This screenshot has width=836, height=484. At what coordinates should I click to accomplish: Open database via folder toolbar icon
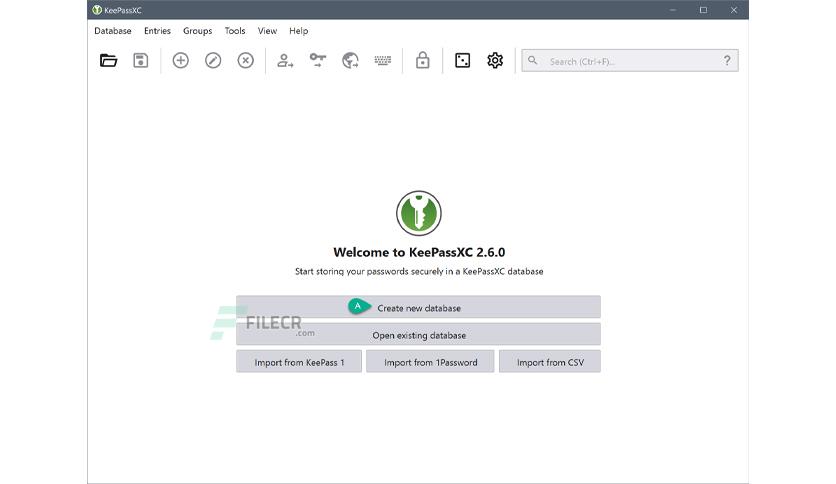[108, 61]
